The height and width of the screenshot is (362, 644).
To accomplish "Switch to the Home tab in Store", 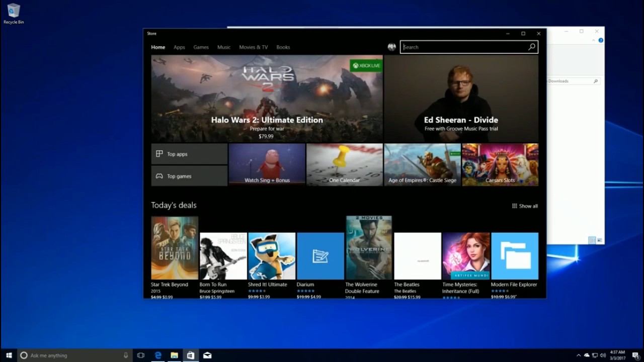I will point(158,47).
